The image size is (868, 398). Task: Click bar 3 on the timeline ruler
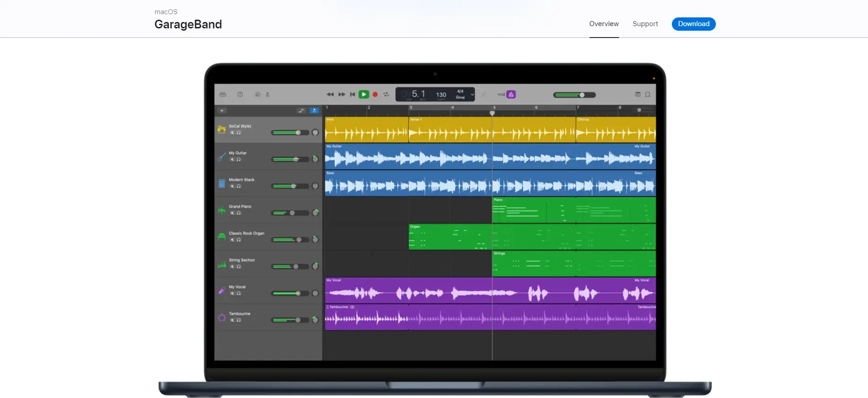point(411,108)
